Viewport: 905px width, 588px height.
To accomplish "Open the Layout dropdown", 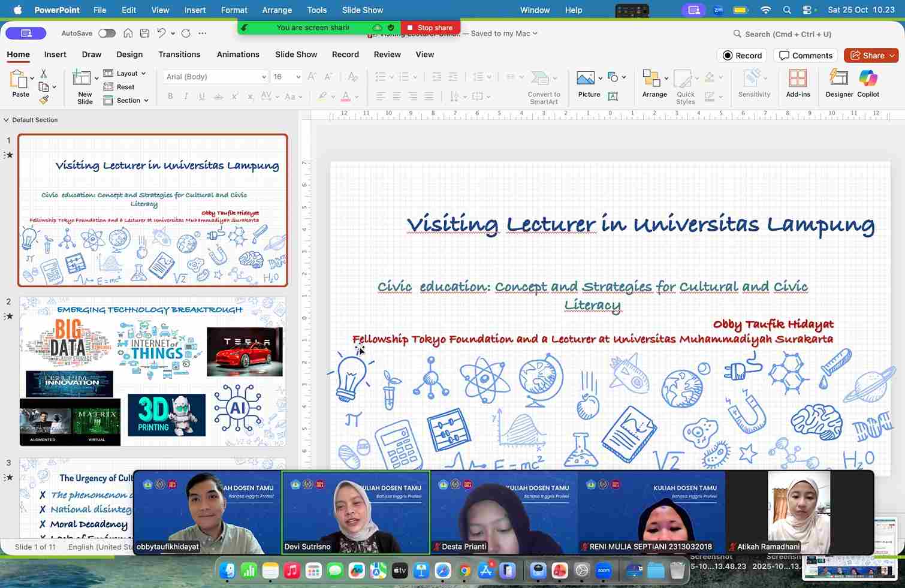I will coord(125,73).
